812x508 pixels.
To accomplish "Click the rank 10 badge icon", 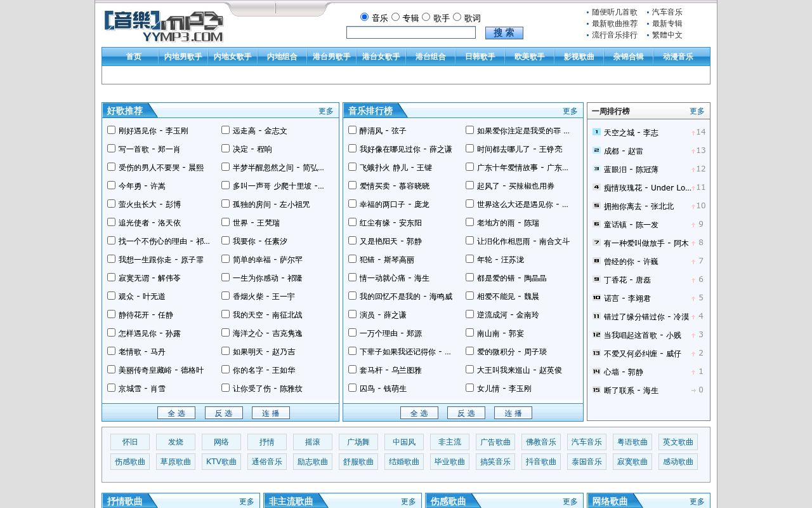I will pyautogui.click(x=596, y=298).
